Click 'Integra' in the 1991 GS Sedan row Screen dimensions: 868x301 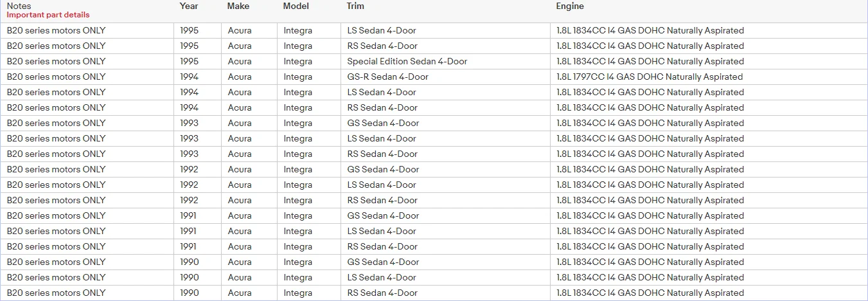(x=298, y=215)
